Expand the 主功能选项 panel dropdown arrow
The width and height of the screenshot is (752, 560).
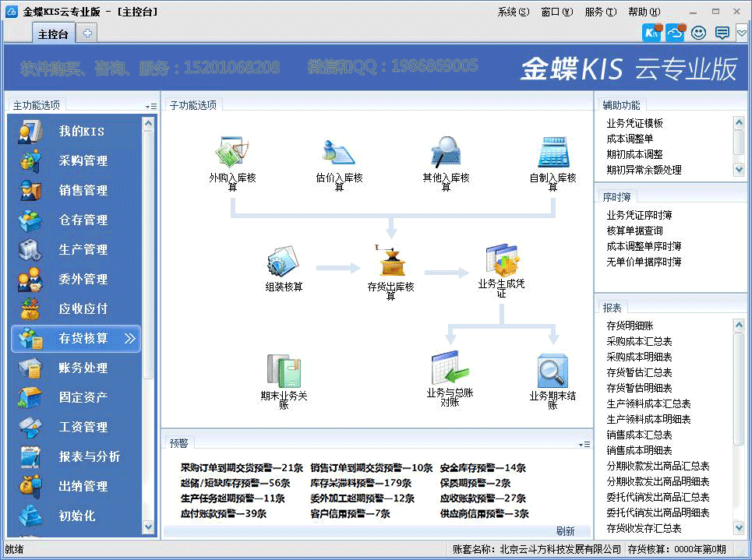pos(150,106)
